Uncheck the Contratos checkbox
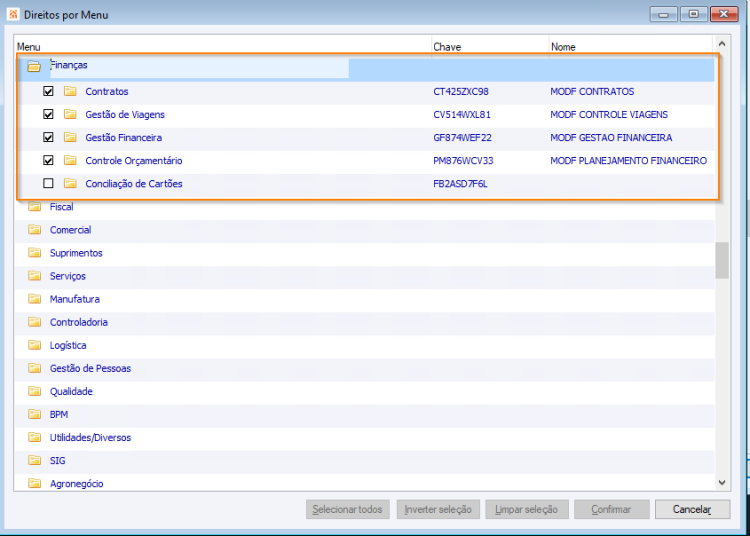The height and width of the screenshot is (536, 750). [48, 91]
